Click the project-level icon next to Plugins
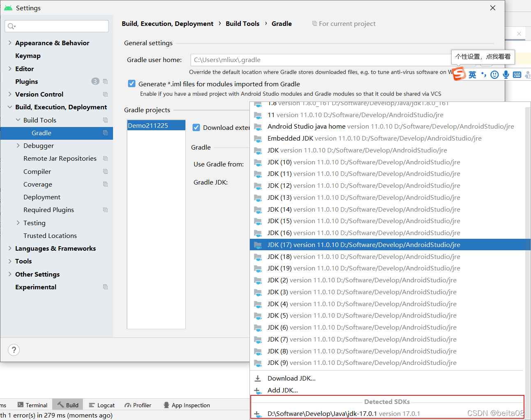The height and width of the screenshot is (420, 531). 106,81
